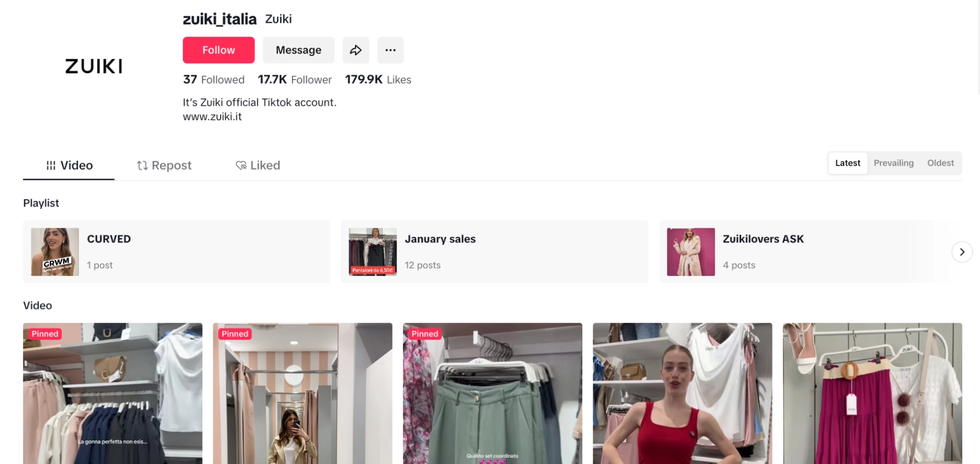Click the page's vertical scrollbar
This screenshot has height=464, width=980.
pyautogui.click(x=978, y=47)
